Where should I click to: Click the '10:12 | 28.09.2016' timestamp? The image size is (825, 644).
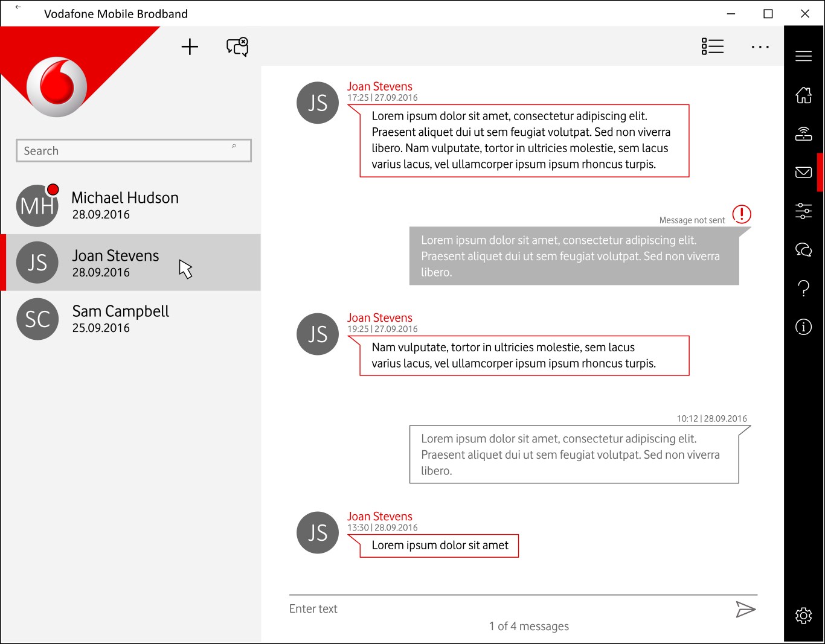click(711, 418)
